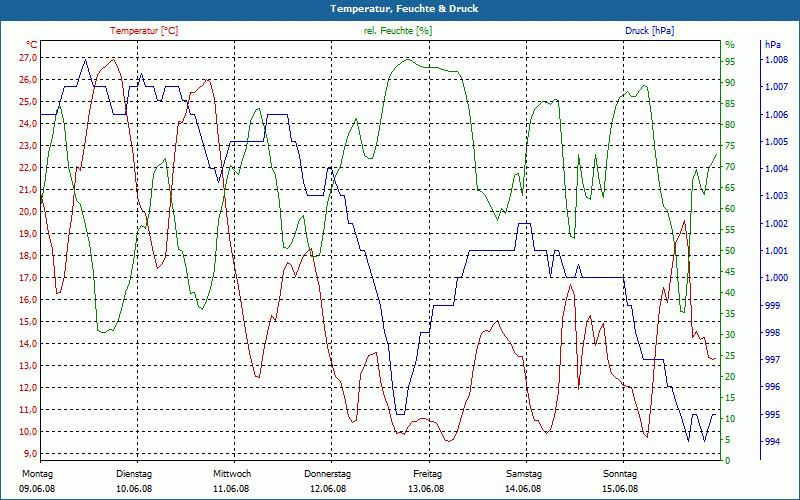Viewport: 800px width, 500px height.
Task: Click the '1.001' pressure axis value
Action: coord(777,251)
